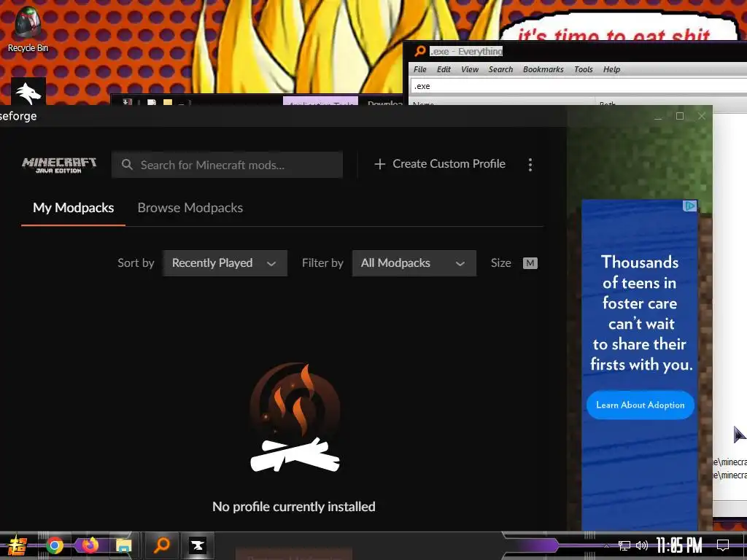
Task: Focus the Search for Minecraft mods field
Action: pyautogui.click(x=228, y=165)
